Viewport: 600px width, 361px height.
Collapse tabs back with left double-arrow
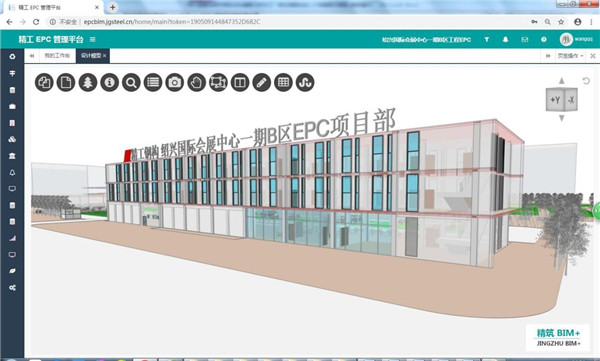[x=32, y=56]
